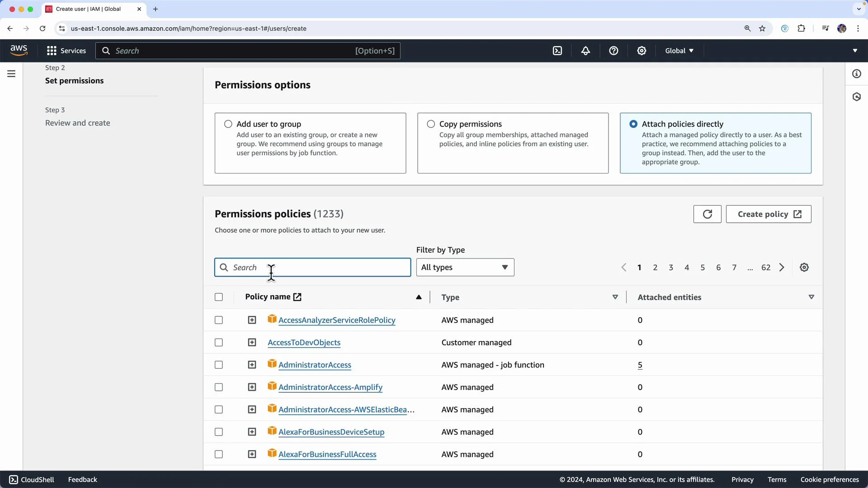Click Create policy button
Screen dimensions: 868x488
pyautogui.click(x=769, y=214)
